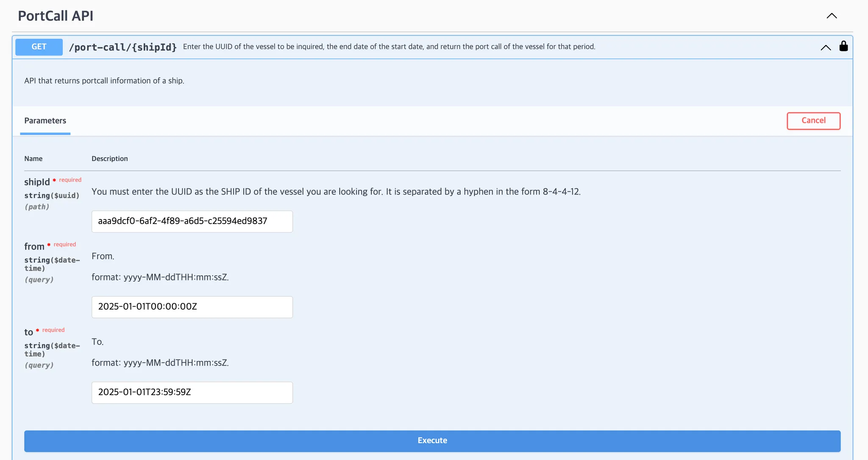Click the to parameter name label
868x460 pixels.
pyautogui.click(x=28, y=332)
